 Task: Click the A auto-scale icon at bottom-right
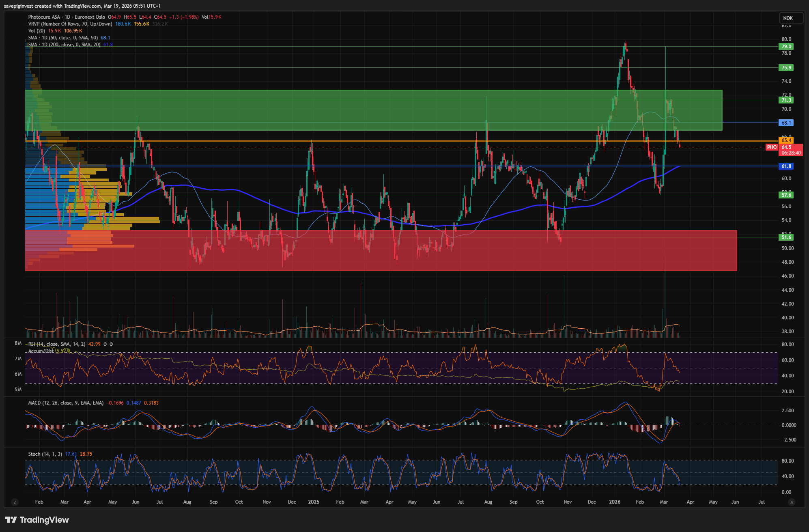(x=791, y=502)
